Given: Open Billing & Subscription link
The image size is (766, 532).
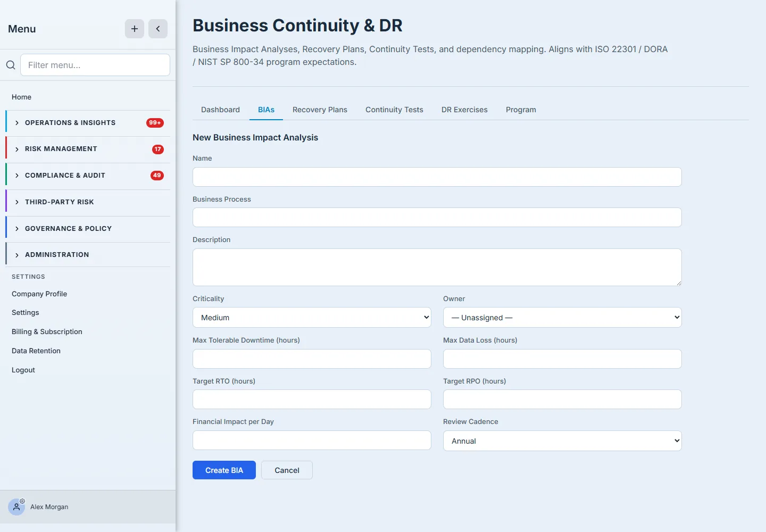Looking at the screenshot, I should click(x=47, y=331).
